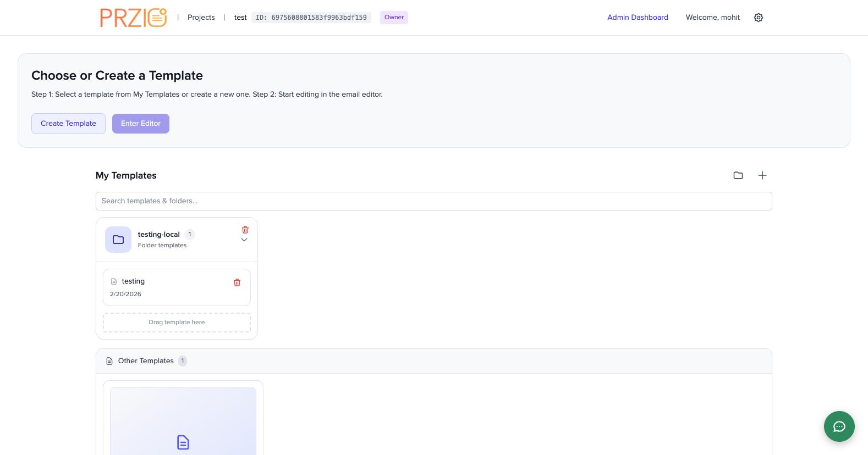This screenshot has height=455, width=868.
Task: Collapse the testing-local folder chevron
Action: coord(244,240)
